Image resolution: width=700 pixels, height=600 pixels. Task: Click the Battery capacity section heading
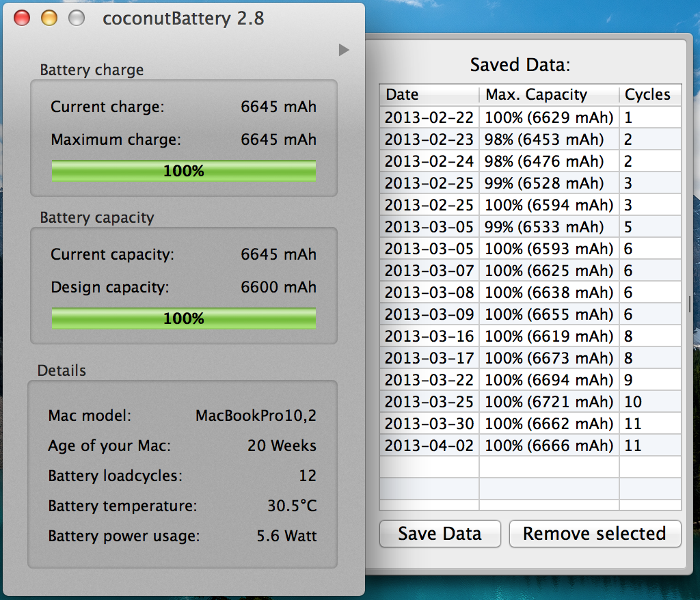pos(97,217)
